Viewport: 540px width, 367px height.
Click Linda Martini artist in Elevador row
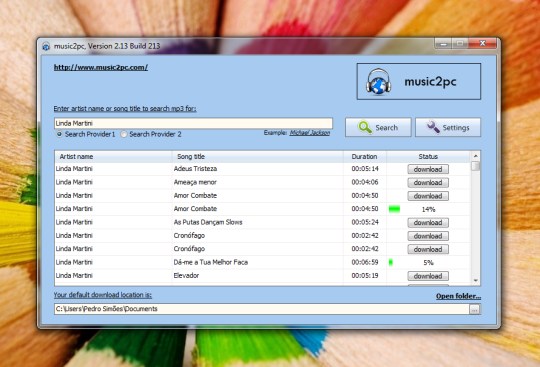click(x=74, y=275)
